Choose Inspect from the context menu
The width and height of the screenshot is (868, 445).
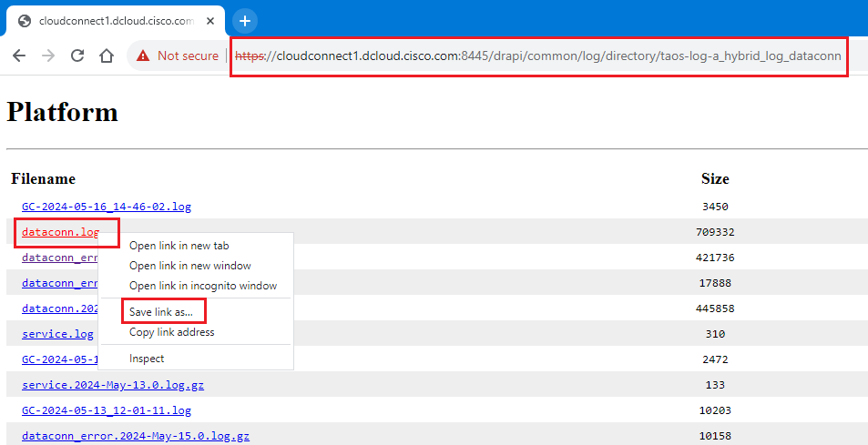tap(147, 359)
